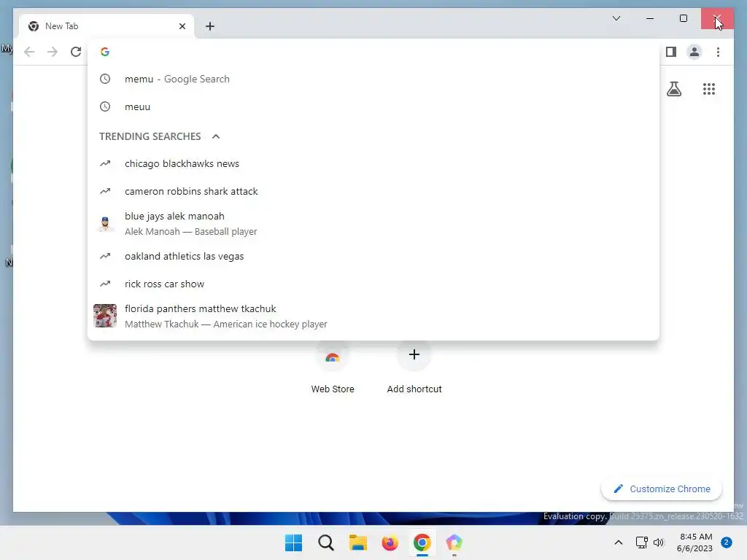Image resolution: width=747 pixels, height=560 pixels.
Task: Click the clock icon beside meuu
Action: point(105,106)
